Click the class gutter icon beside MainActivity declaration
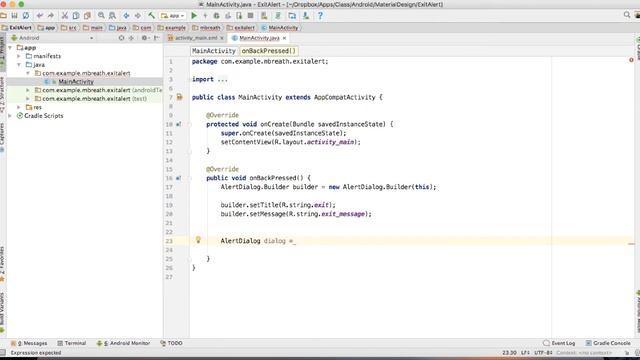The height and width of the screenshot is (360, 640). 180,97
